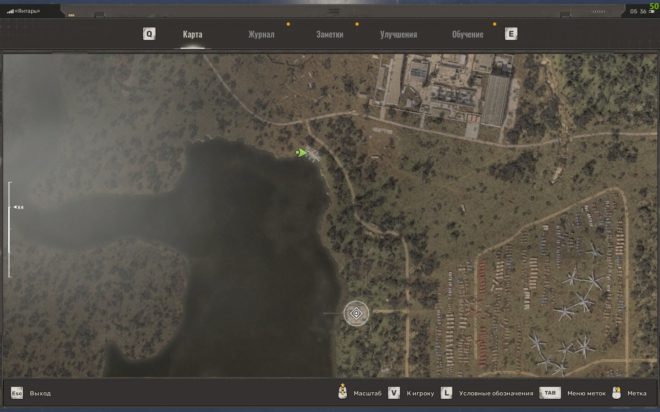Open Условные обозначения legend
660x412 pixels.
496,393
